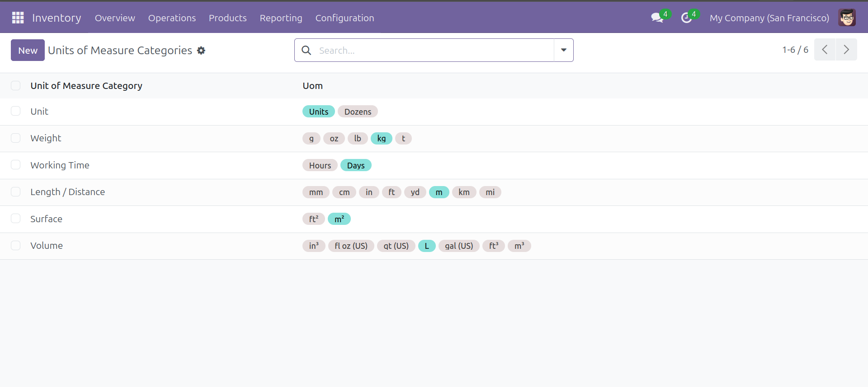Select the Volume row checkbox
Viewport: 868px width, 387px height.
coord(16,246)
